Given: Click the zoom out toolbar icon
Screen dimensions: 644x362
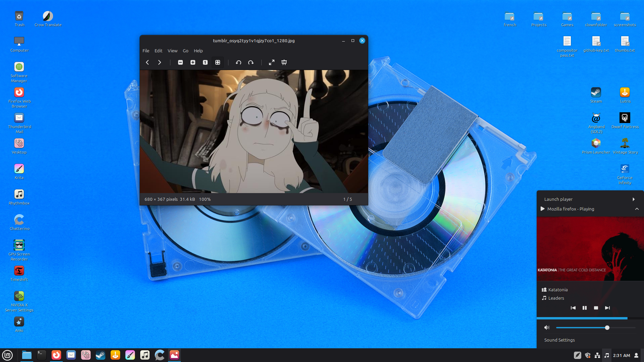Looking at the screenshot, I should pyautogui.click(x=180, y=62).
